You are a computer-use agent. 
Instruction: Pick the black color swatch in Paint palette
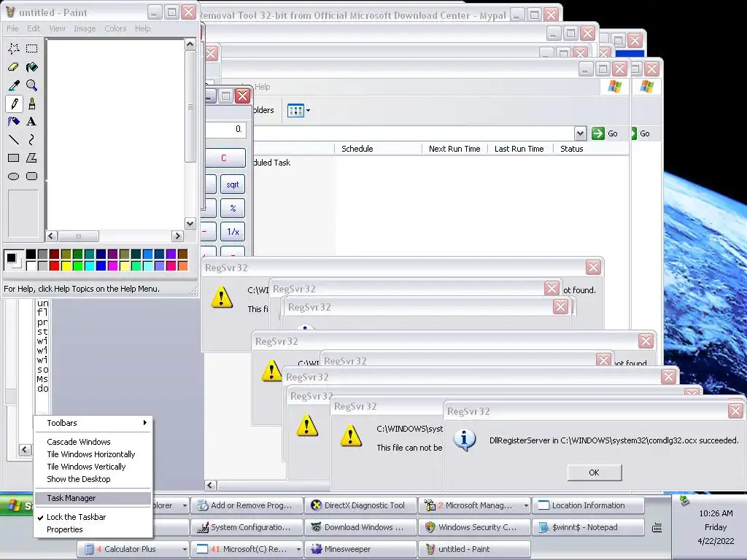click(x=31, y=254)
